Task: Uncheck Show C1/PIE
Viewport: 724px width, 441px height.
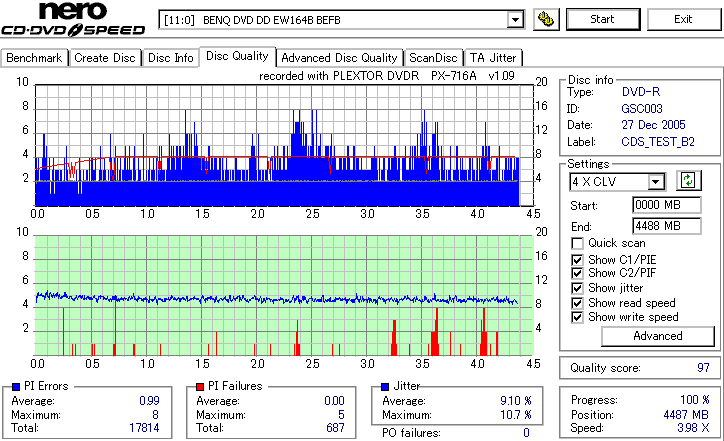Action: pos(577,260)
